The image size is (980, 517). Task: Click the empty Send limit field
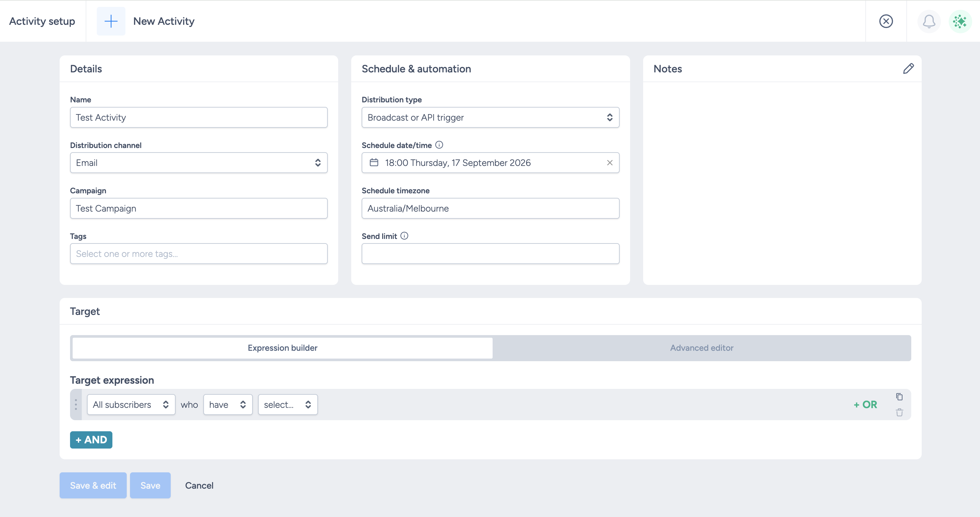tap(490, 254)
